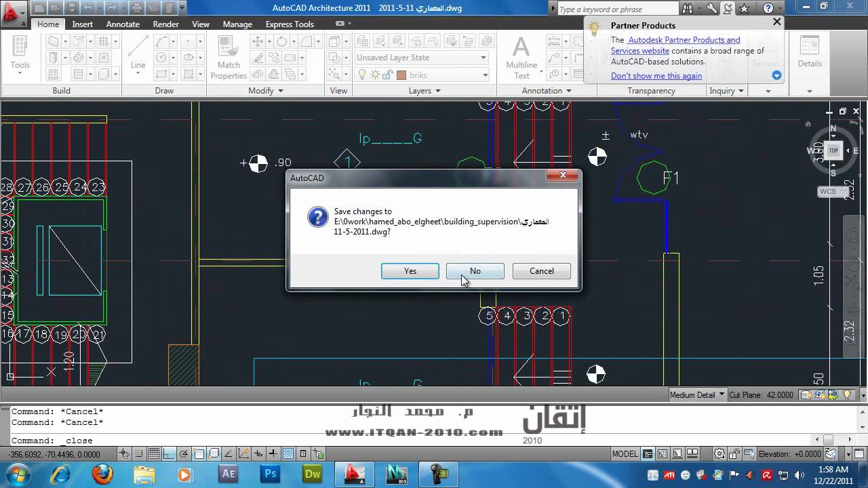Click the Details tool icon

tap(810, 51)
